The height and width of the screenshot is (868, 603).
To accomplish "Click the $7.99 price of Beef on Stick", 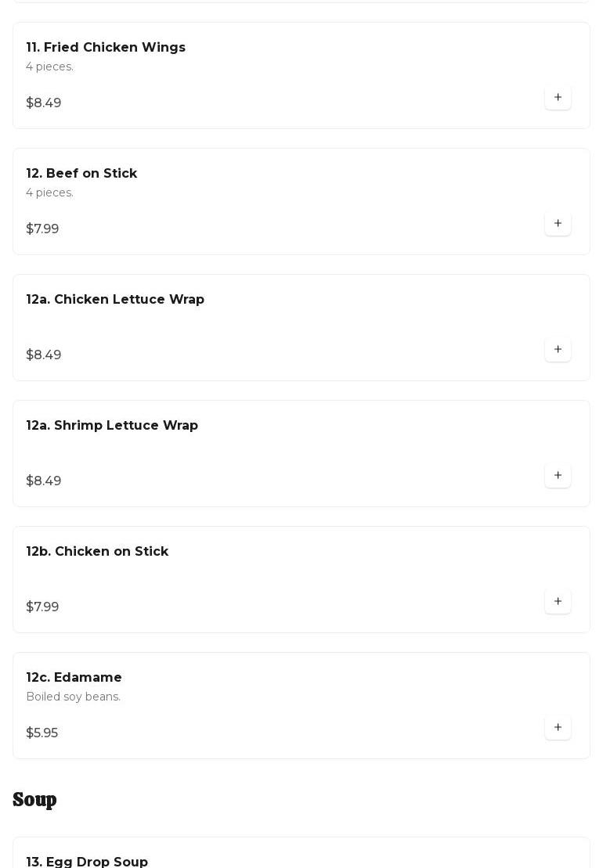I will click(42, 229).
